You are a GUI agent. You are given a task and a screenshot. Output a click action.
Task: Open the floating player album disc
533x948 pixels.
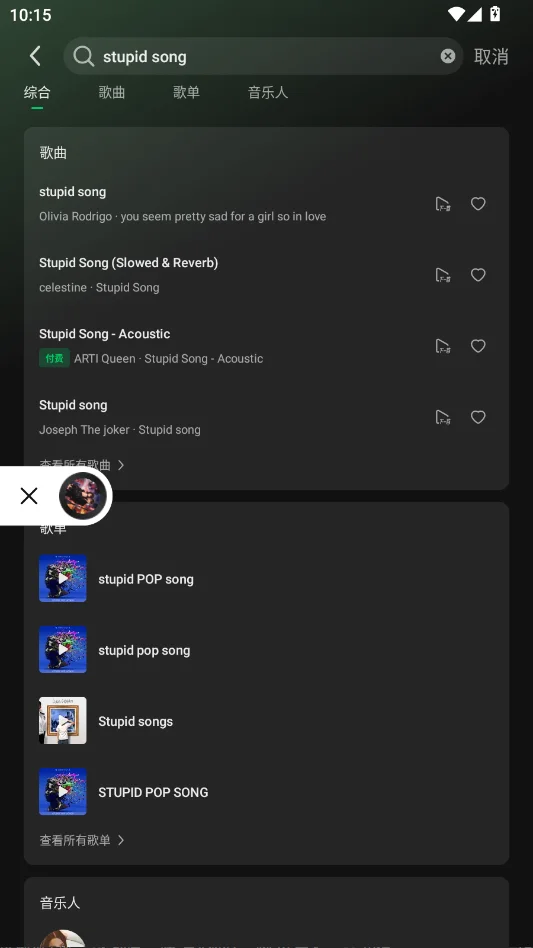click(83, 496)
